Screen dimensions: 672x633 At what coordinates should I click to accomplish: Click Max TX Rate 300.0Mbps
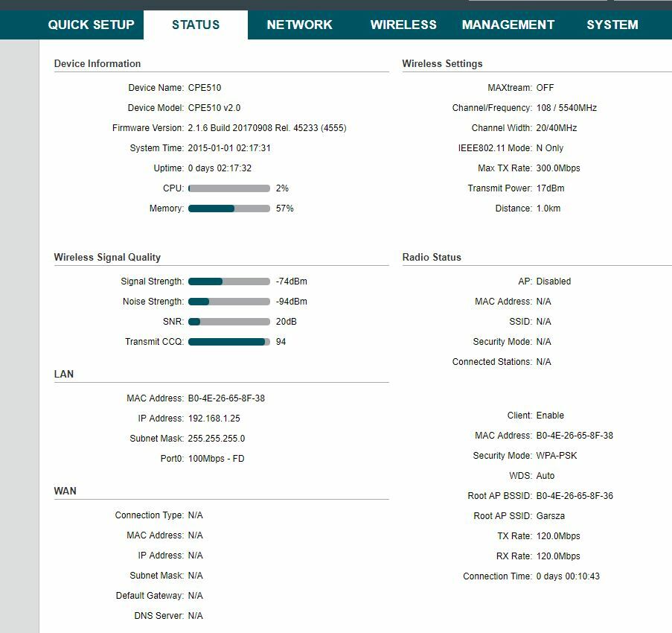pos(558,168)
